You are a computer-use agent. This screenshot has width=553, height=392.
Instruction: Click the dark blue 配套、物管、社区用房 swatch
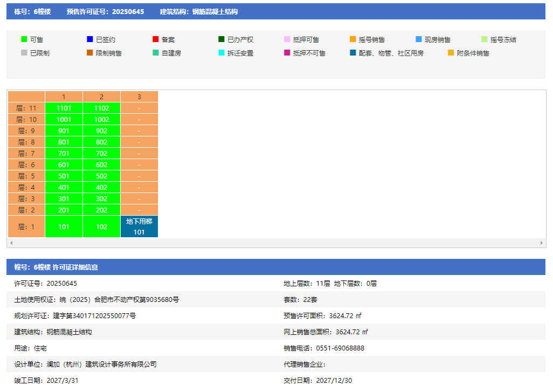tap(352, 53)
